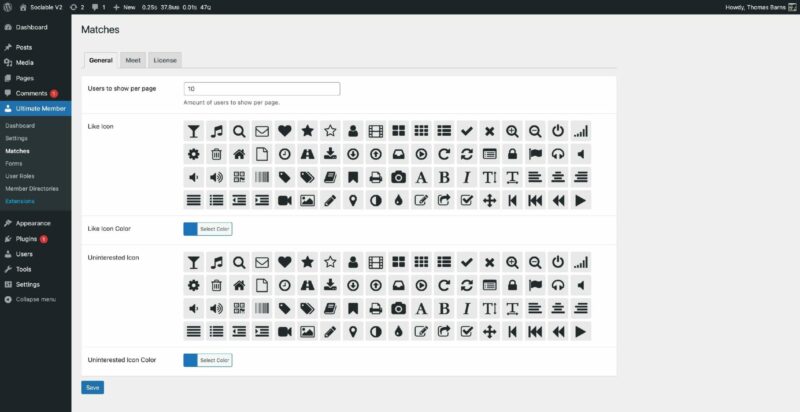Screen dimensions: 800x412
Task: Choose the music note in Like Icon grid
Action: pyautogui.click(x=216, y=131)
